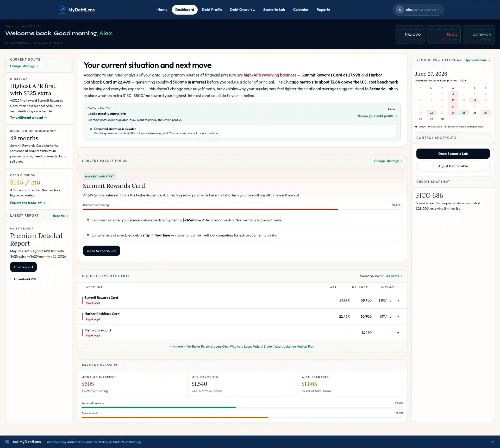Click Change strategy in Current Payoff Focus
The image size is (500, 448).
(x=388, y=161)
